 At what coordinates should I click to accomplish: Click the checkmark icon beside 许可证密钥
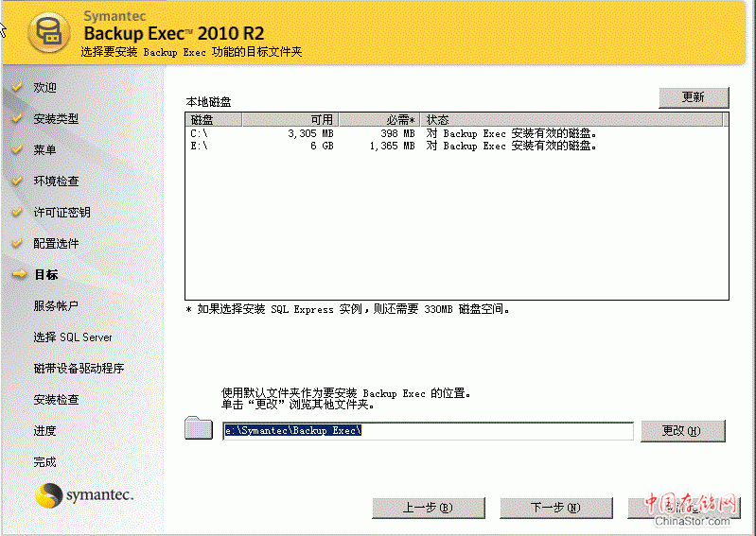(16, 213)
